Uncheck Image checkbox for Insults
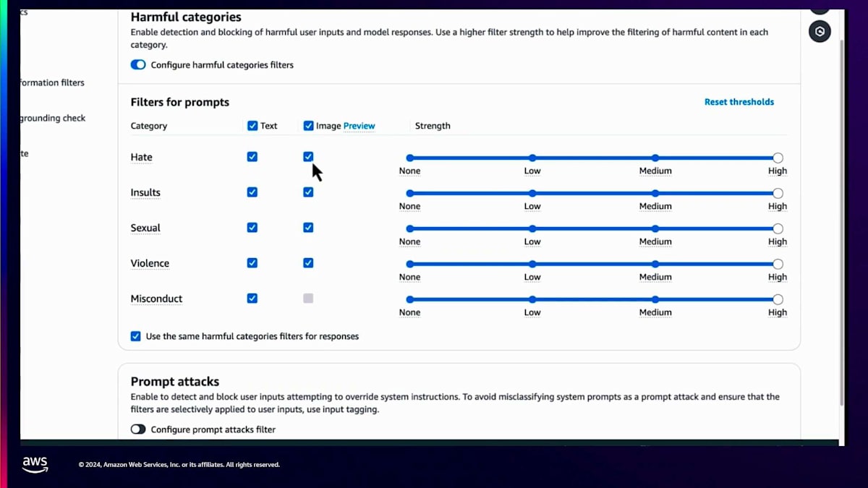The height and width of the screenshot is (488, 868). [x=309, y=192]
